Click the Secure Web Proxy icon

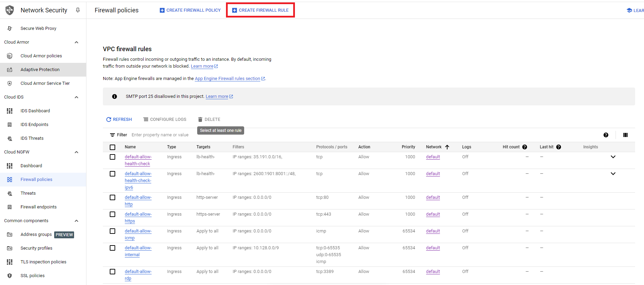(10, 28)
